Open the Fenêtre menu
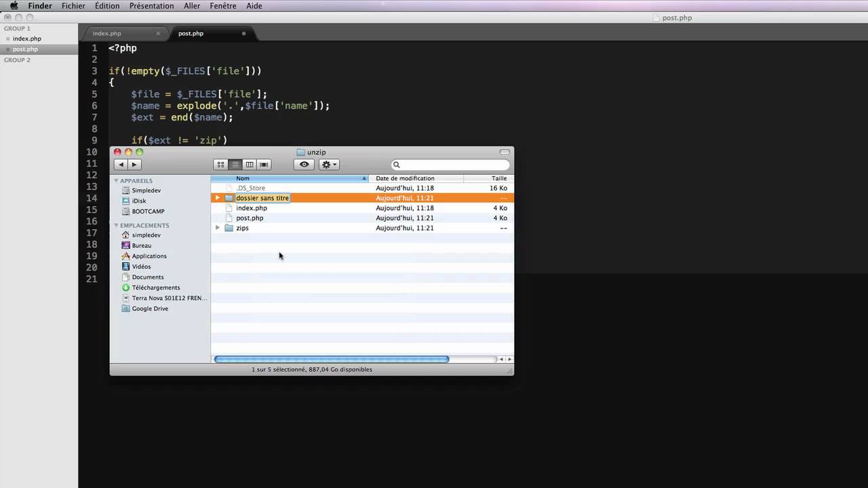 pos(223,6)
